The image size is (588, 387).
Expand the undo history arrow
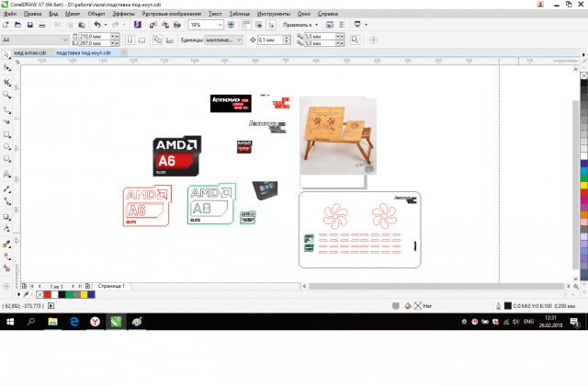tap(106, 25)
